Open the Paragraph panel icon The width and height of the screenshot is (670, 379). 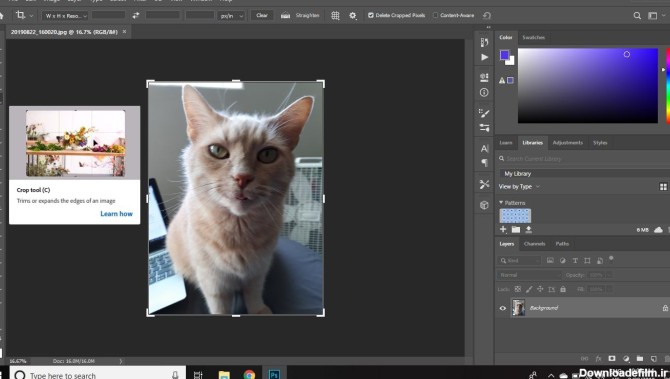[x=484, y=163]
